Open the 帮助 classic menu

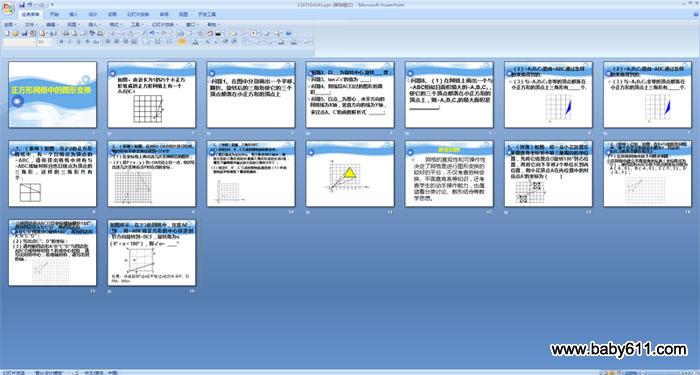[212, 25]
